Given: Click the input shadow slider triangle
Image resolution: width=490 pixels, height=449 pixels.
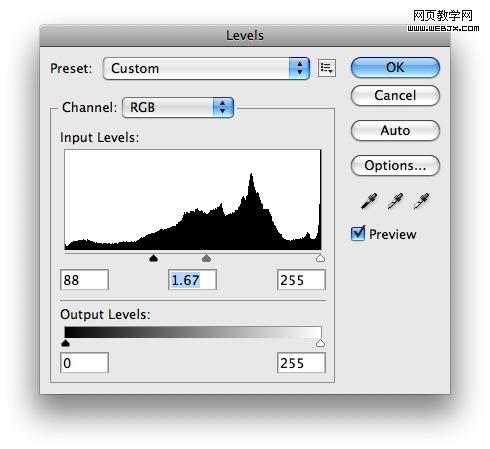Looking at the screenshot, I should click(x=153, y=258).
